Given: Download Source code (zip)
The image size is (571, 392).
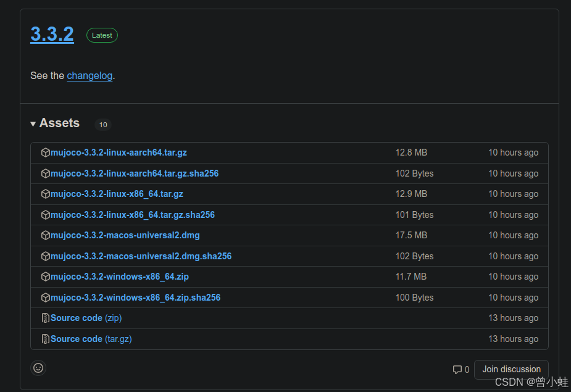Looking at the screenshot, I should click(86, 318).
